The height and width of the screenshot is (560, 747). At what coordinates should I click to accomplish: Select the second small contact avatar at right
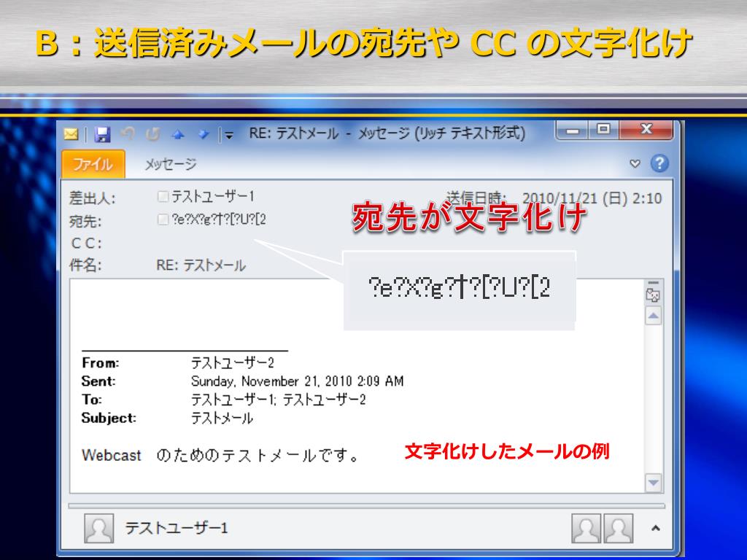coord(619,528)
